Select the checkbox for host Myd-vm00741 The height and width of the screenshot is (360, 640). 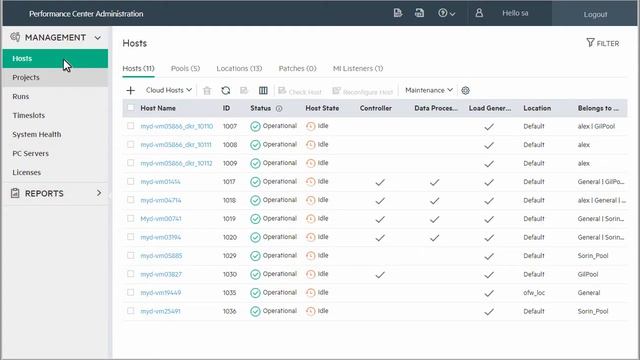pos(131,218)
